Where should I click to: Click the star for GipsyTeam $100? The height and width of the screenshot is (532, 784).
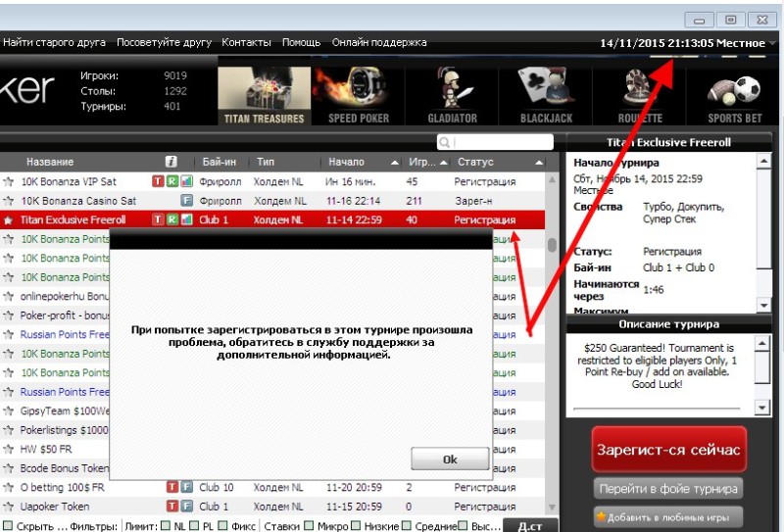point(9,411)
